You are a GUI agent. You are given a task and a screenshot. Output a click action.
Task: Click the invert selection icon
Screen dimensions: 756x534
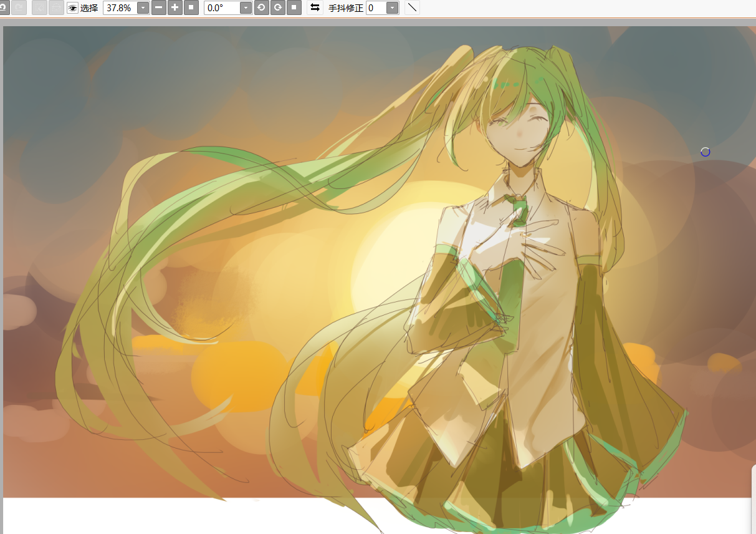click(x=56, y=7)
